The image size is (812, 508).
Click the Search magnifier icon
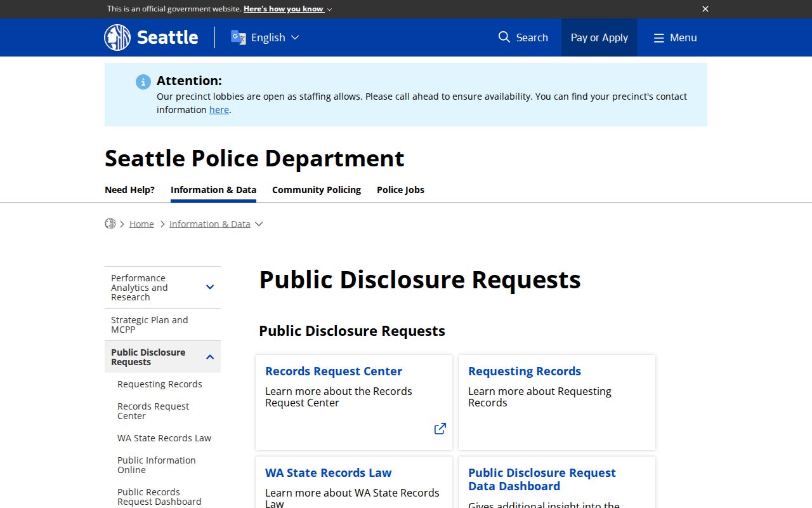[504, 37]
